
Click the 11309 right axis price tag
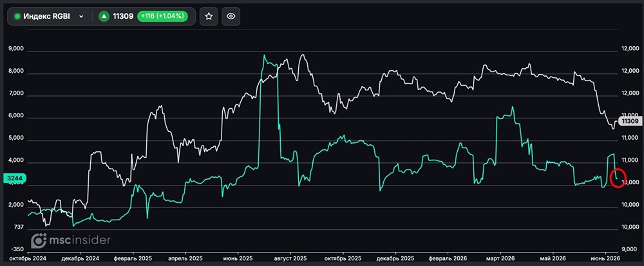click(630, 121)
